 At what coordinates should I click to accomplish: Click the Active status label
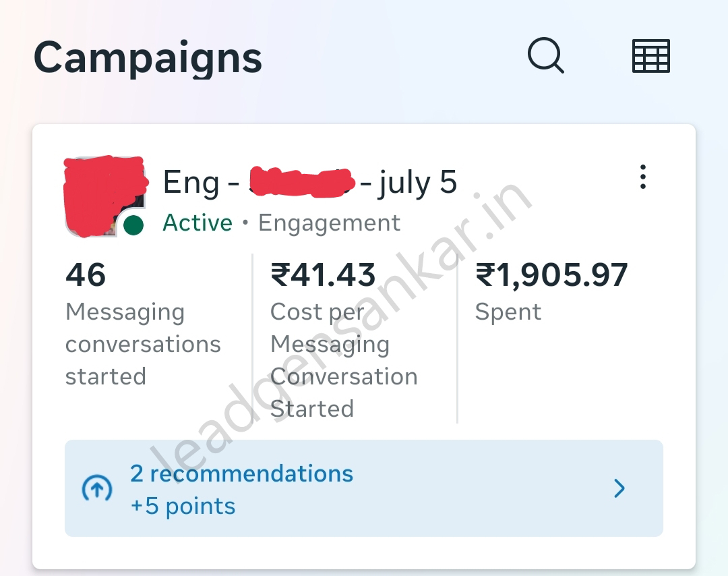pyautogui.click(x=198, y=223)
